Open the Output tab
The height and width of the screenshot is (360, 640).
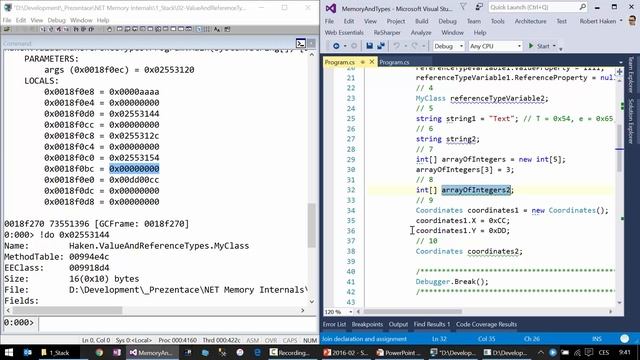pos(398,324)
